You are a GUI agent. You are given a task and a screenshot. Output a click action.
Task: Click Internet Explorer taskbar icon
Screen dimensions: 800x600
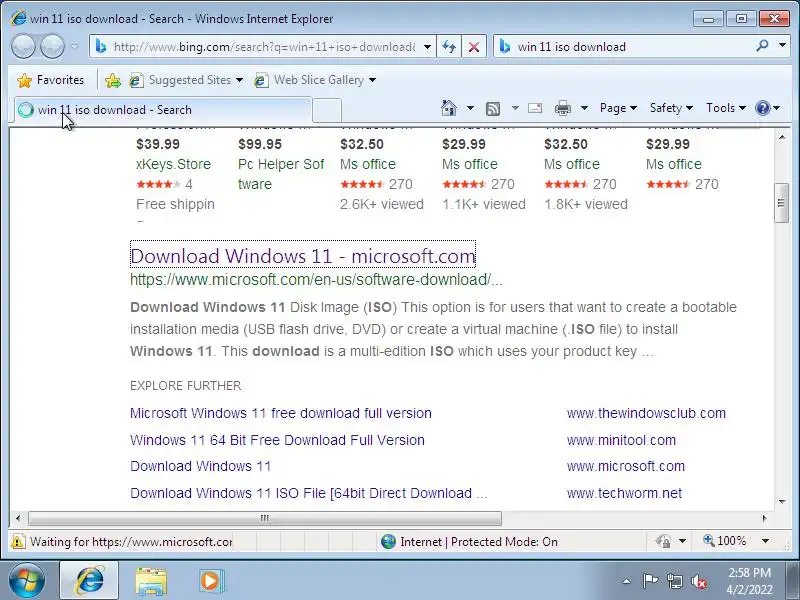click(x=89, y=581)
